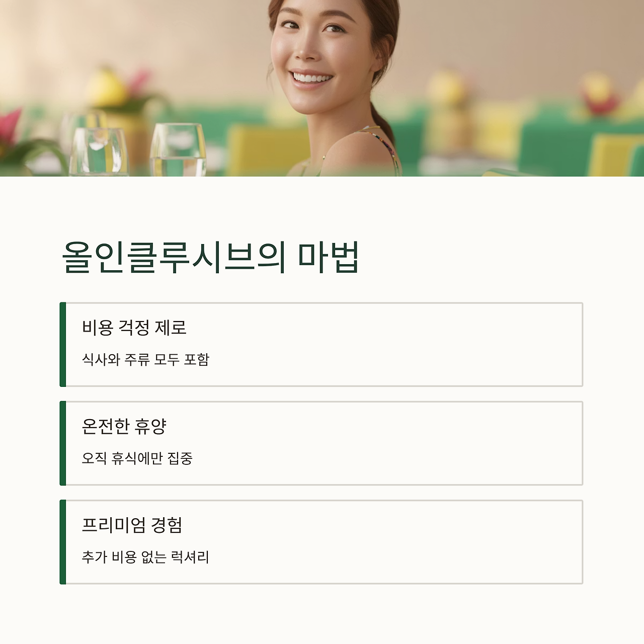
Task: Click the leftmost water glass in the photo
Action: click(99, 152)
